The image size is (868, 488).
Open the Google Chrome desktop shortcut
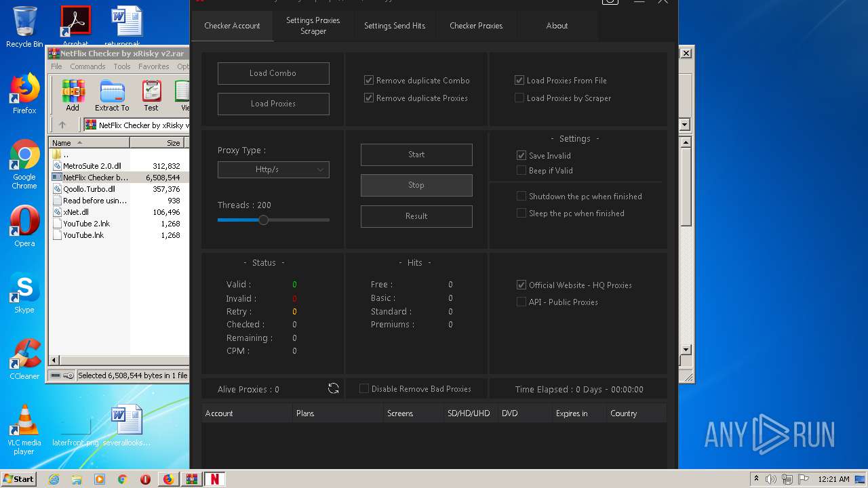coord(24,165)
